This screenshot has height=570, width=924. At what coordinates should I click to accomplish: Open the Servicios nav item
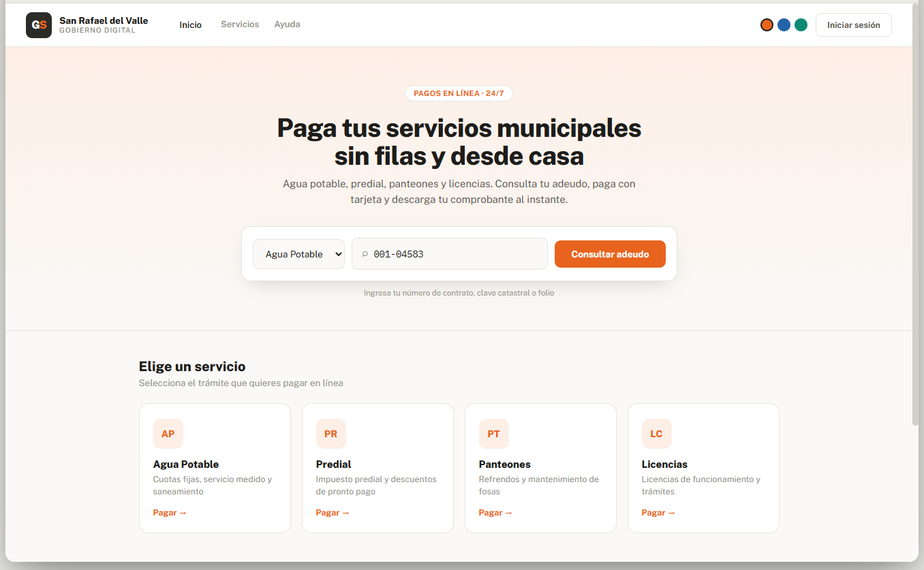240,25
